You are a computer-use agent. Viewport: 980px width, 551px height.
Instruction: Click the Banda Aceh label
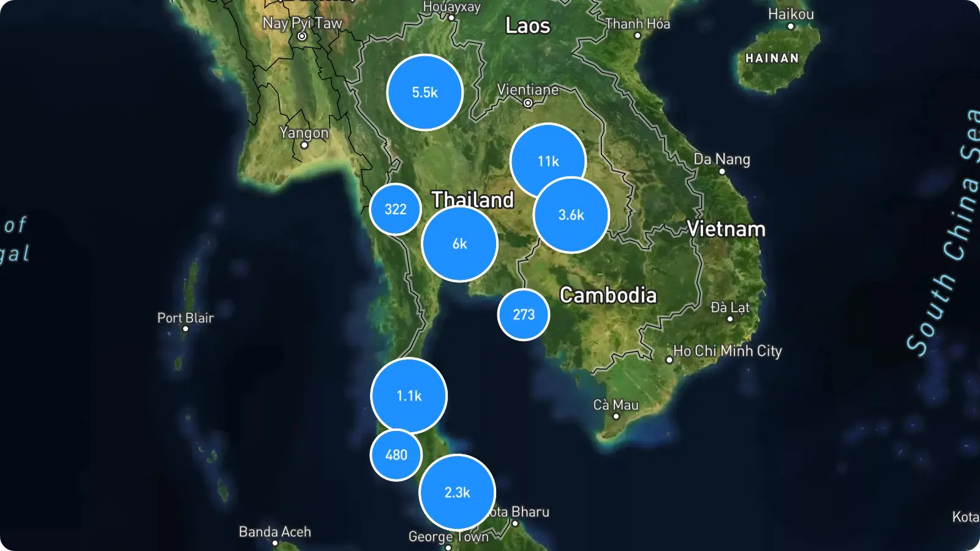(275, 531)
